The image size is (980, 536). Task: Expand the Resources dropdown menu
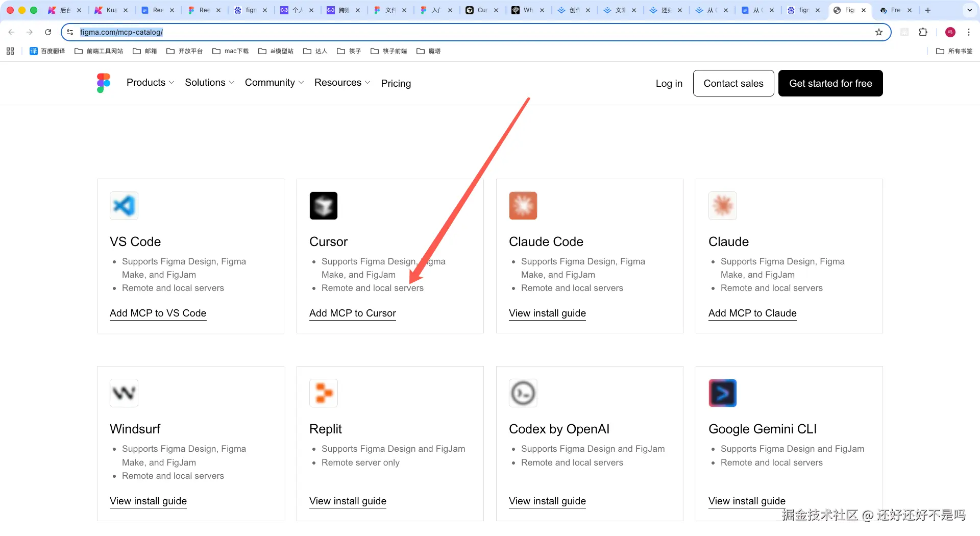click(342, 83)
